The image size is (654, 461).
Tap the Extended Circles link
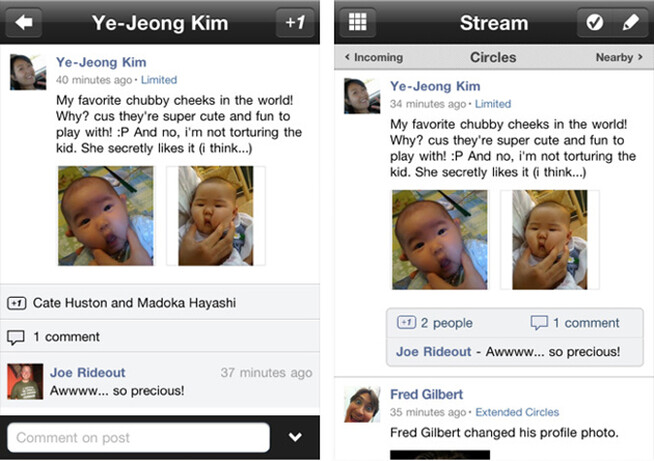pyautogui.click(x=517, y=412)
